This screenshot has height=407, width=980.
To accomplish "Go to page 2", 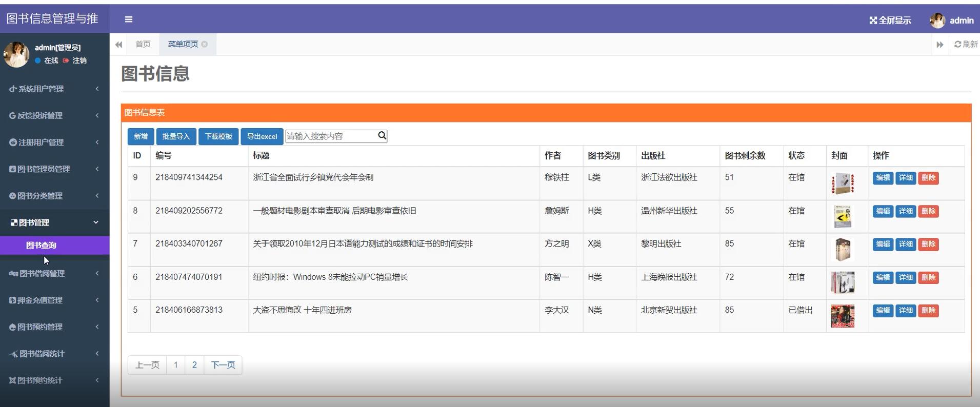I will pyautogui.click(x=194, y=365).
